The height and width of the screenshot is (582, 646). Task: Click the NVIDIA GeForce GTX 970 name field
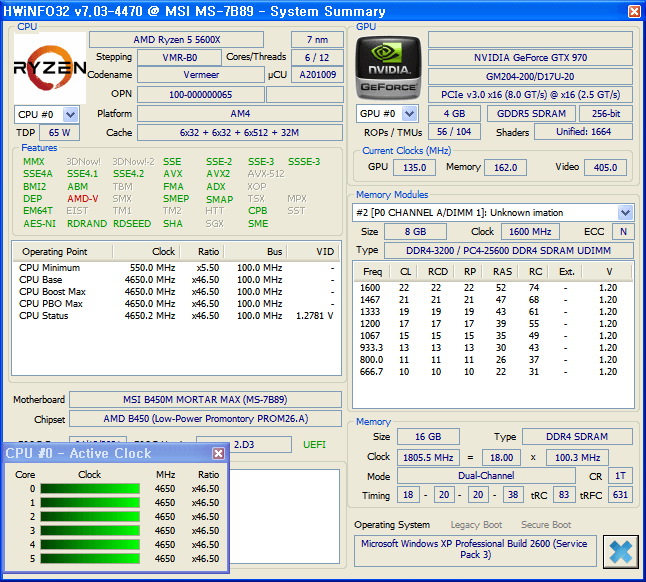[x=530, y=58]
